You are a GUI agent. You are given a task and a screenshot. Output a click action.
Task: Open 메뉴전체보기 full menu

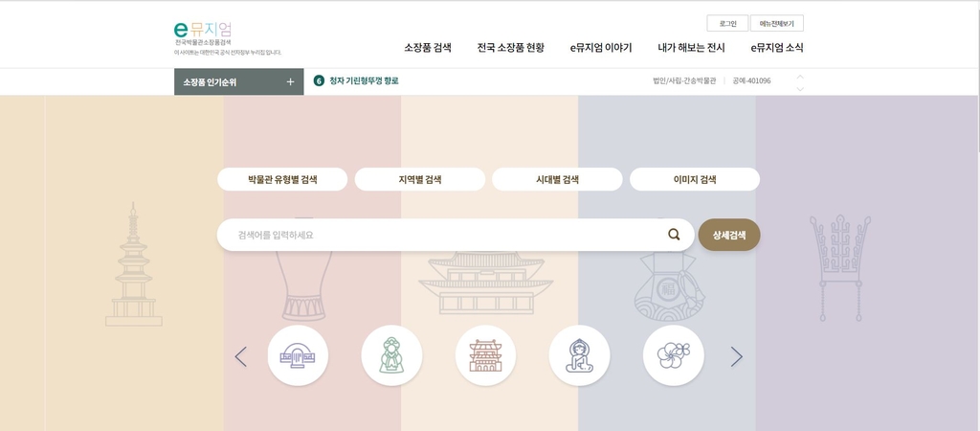(x=776, y=23)
